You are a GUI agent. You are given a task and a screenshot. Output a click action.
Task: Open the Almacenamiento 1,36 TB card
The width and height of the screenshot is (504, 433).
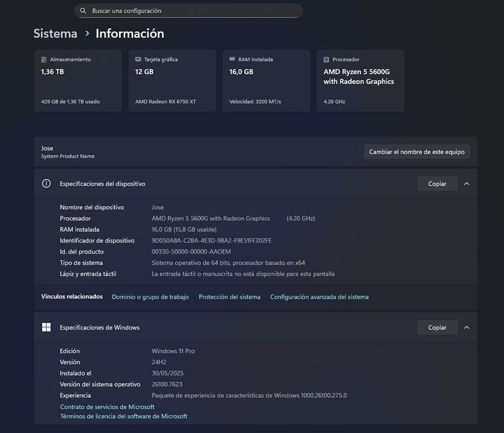(x=78, y=80)
